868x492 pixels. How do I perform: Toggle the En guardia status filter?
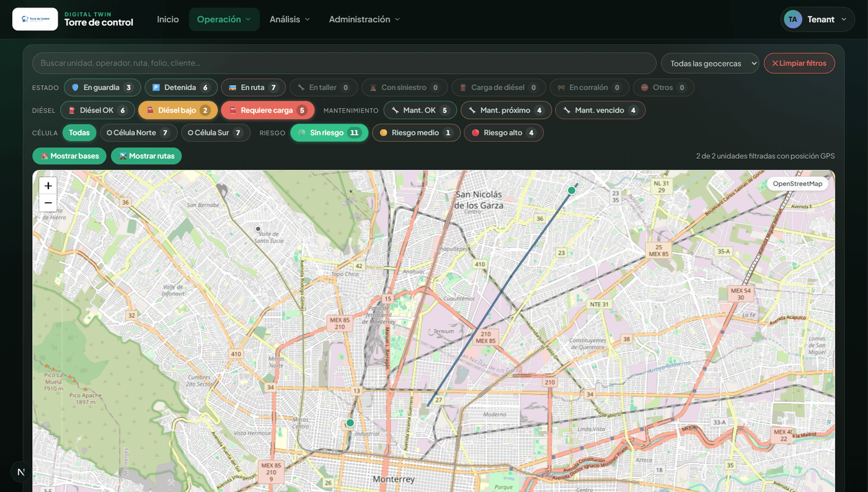[102, 87]
